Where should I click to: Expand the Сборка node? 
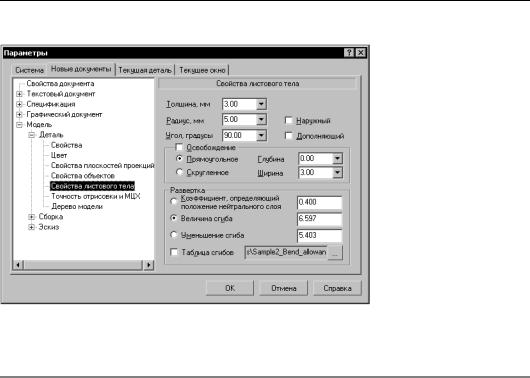(x=31, y=217)
